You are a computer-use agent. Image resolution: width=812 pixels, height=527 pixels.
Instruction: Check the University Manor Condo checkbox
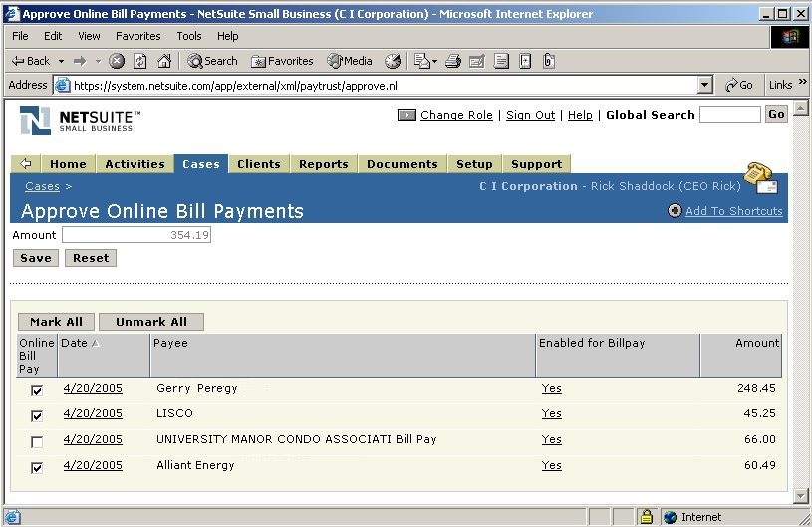[x=37, y=442]
